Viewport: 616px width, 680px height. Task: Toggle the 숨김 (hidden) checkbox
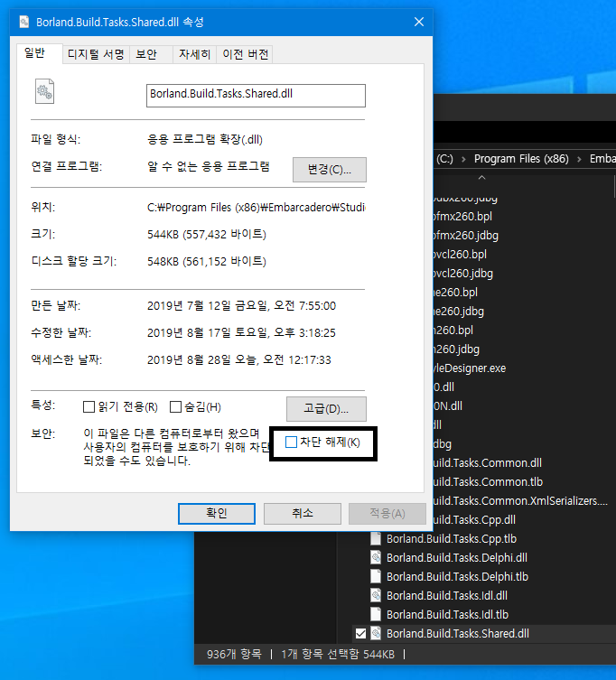tap(176, 406)
